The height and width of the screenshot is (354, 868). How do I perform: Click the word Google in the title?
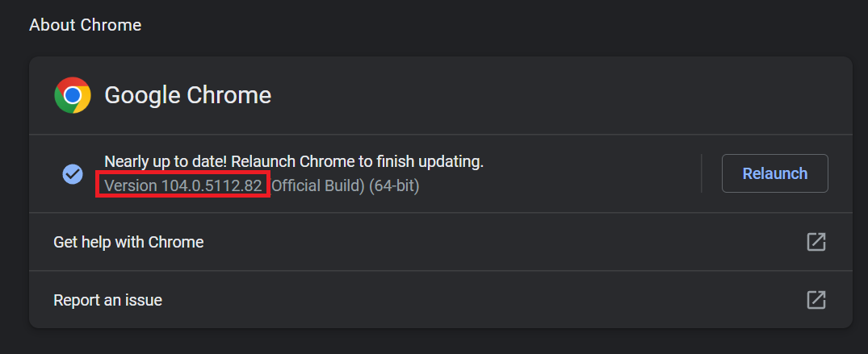pyautogui.click(x=143, y=95)
